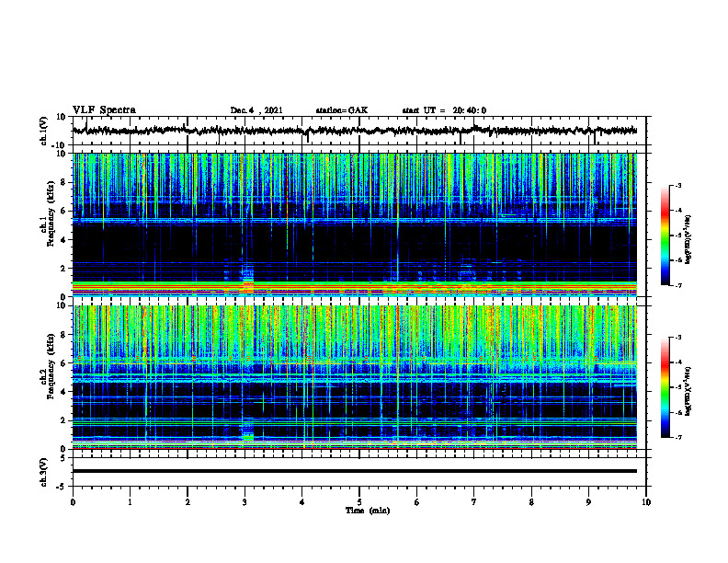
Task: Click the "ch.1(V)" waveform axis label
Action: point(44,131)
